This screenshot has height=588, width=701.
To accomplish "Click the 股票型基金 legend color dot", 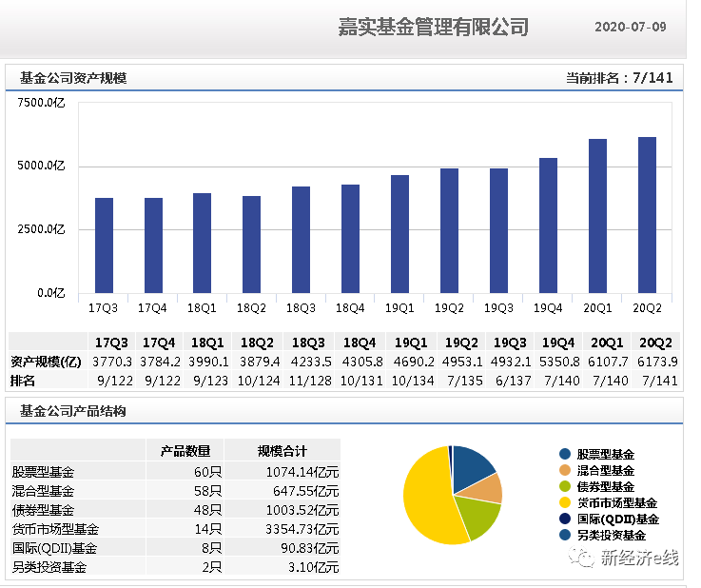I will [x=565, y=454].
